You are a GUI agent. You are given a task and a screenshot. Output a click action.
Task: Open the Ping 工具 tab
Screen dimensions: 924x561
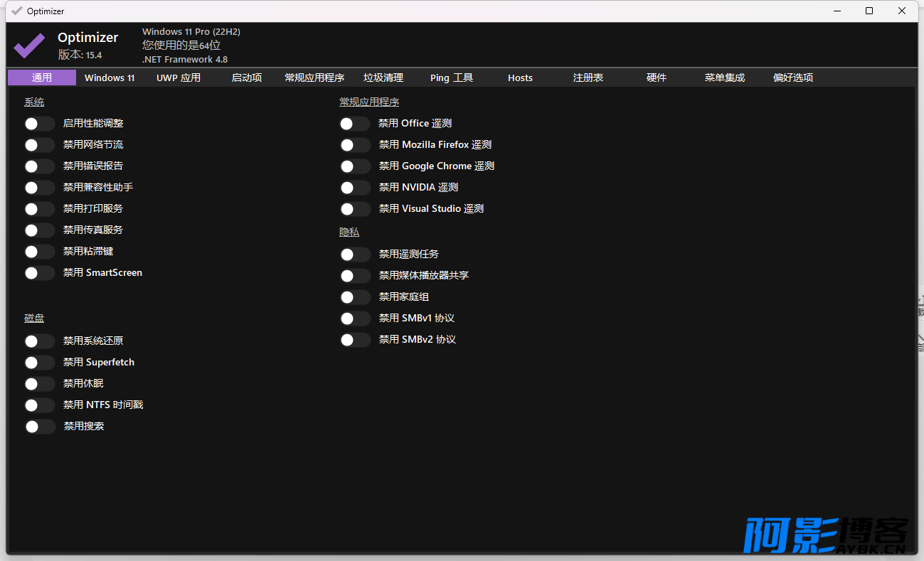pyautogui.click(x=452, y=78)
